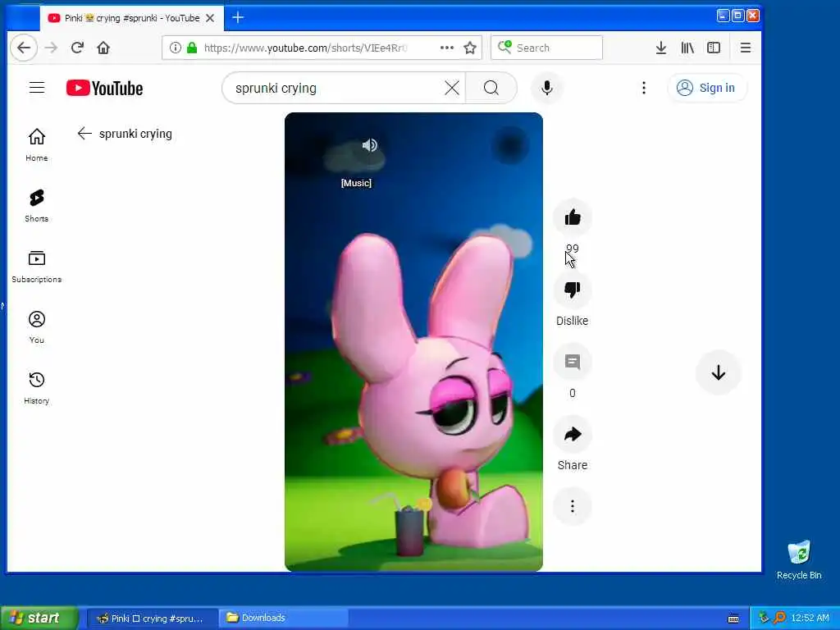
Task: Open Shorts in the YouTube sidebar
Action: click(x=36, y=206)
